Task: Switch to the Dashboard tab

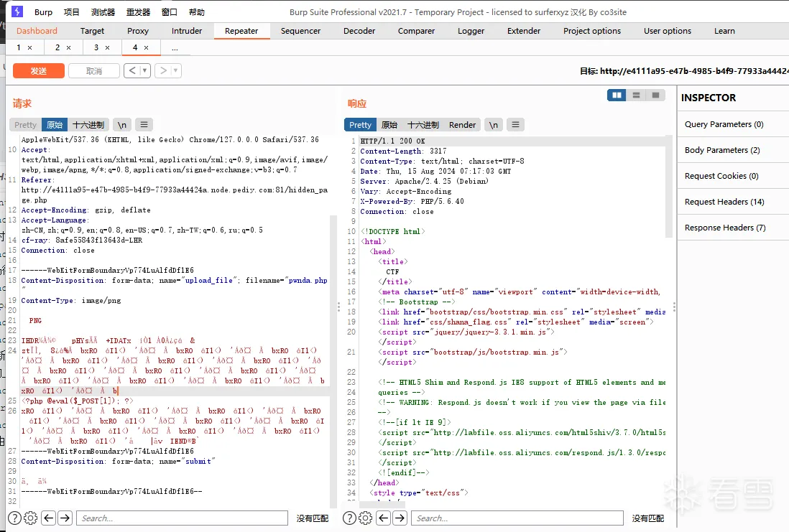Action: click(x=37, y=31)
